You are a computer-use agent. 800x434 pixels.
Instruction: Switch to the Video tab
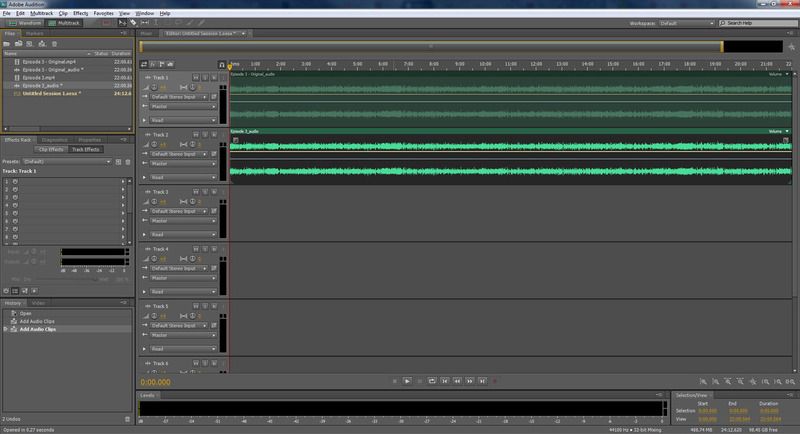click(x=38, y=303)
